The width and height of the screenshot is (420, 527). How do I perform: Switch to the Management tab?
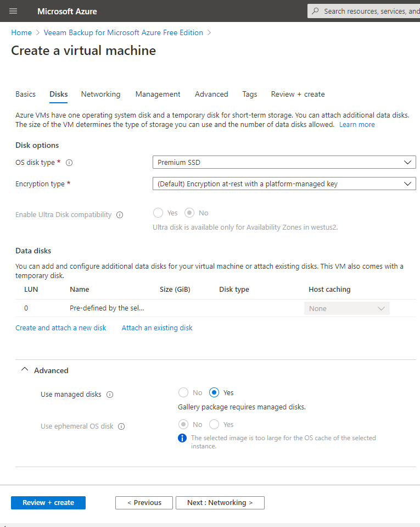pyautogui.click(x=158, y=95)
